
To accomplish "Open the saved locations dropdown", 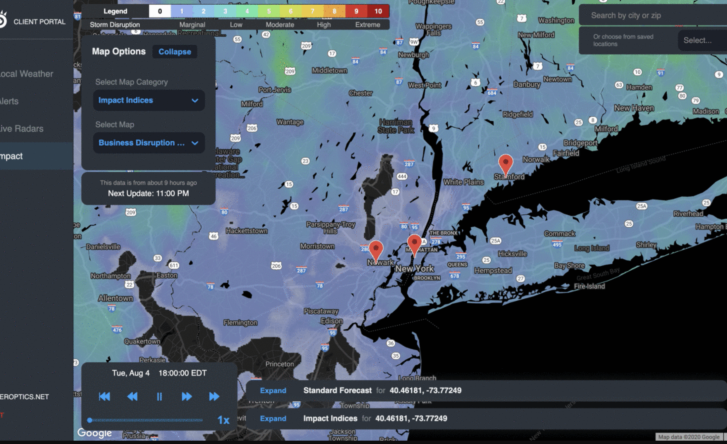I will click(697, 41).
